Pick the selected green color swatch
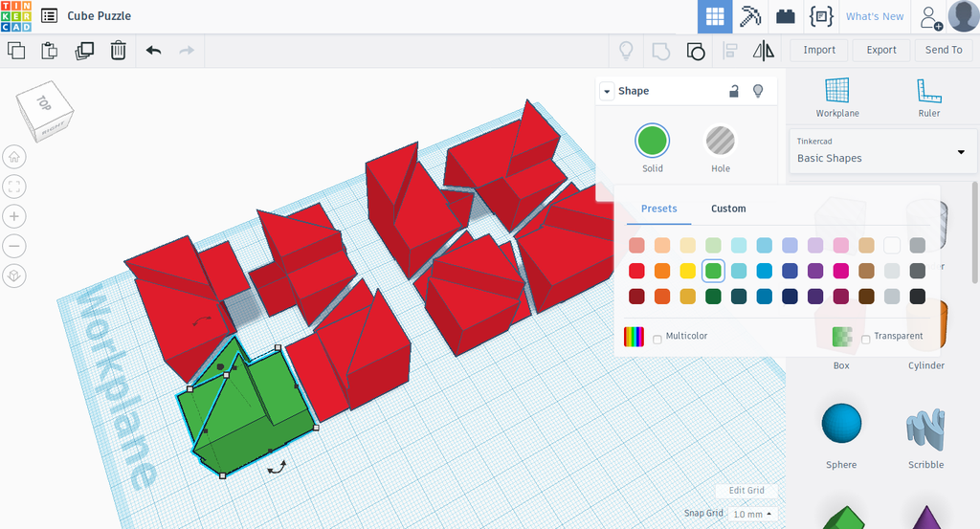The width and height of the screenshot is (980, 529). (713, 271)
